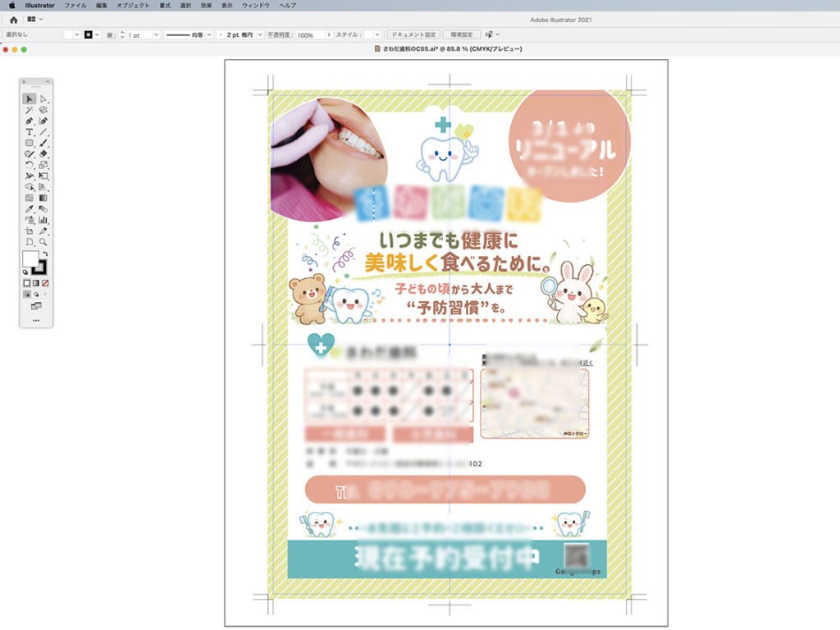Expand the opacity 100% options arrow
Image resolution: width=840 pixels, height=630 pixels.
tap(329, 35)
